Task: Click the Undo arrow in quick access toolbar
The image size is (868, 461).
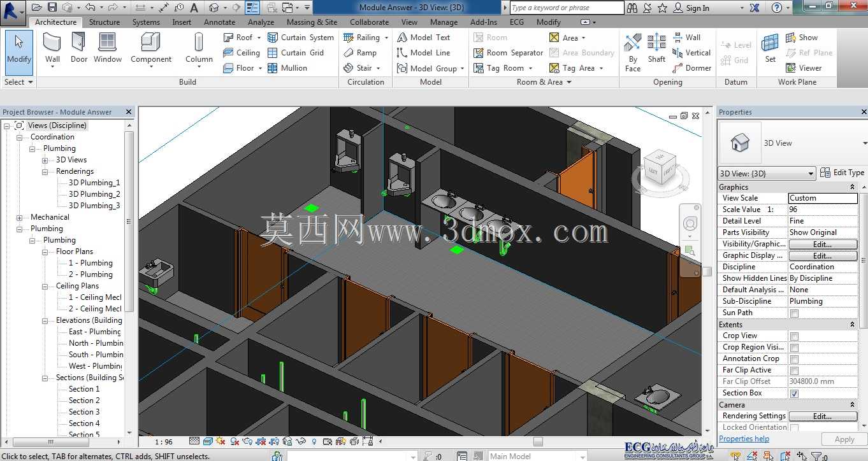Action: [x=90, y=8]
